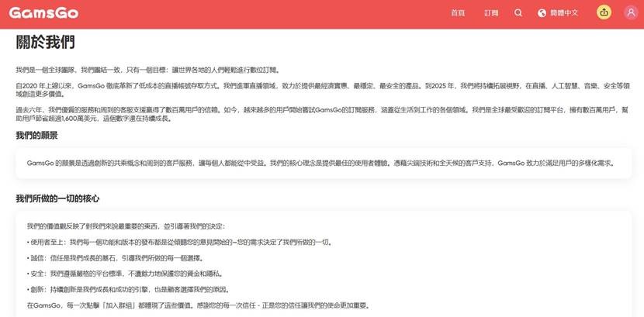Click the 安全 bullet point
644x317 pixels.
click(125, 274)
